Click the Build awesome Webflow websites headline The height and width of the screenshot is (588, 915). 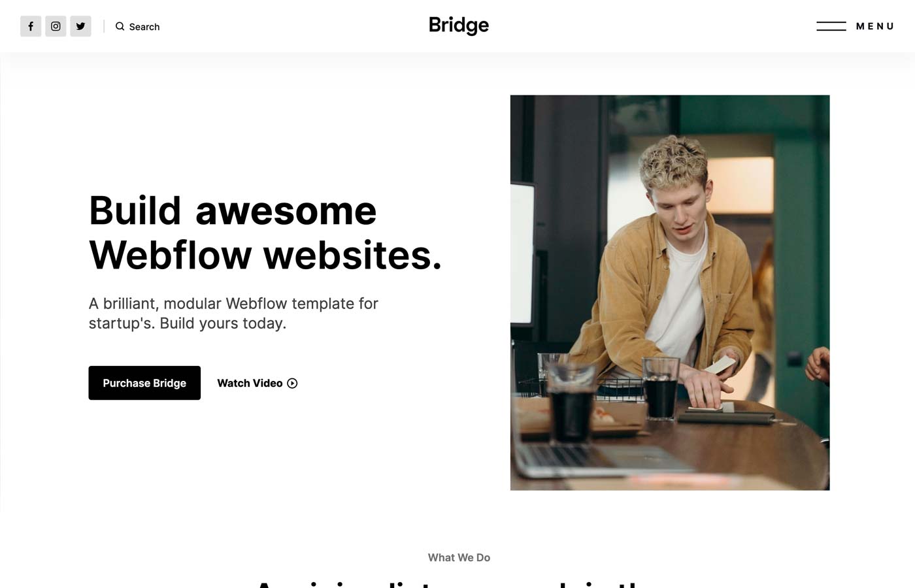[x=265, y=233]
